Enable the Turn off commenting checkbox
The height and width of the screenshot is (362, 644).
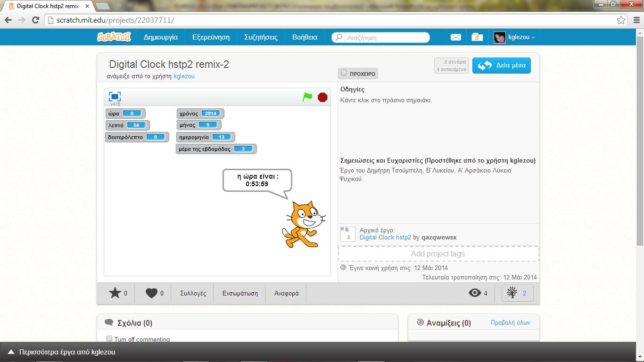[109, 339]
